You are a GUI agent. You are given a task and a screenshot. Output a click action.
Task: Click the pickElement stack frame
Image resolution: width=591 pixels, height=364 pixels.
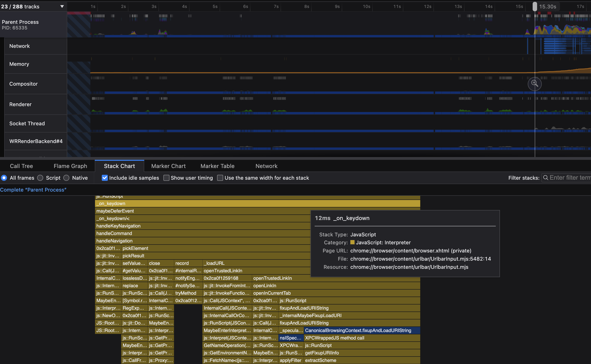pos(216,248)
